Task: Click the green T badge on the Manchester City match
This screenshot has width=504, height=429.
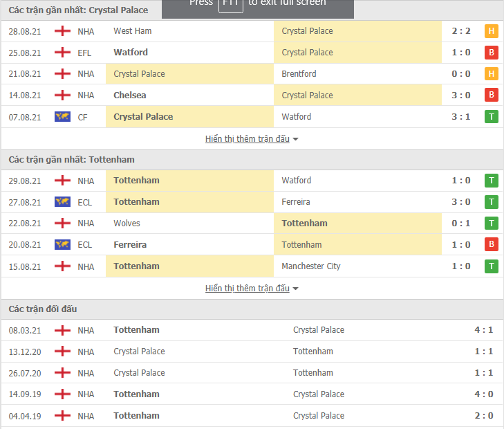Action: point(491,266)
